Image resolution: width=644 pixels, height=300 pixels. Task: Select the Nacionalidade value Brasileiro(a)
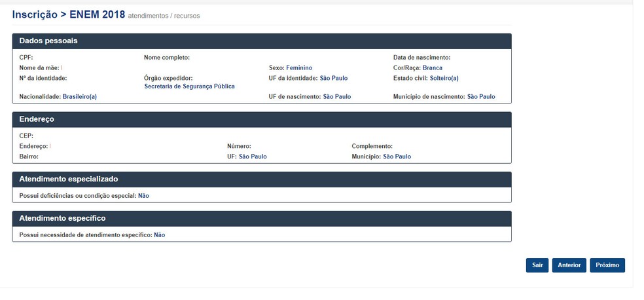click(79, 96)
